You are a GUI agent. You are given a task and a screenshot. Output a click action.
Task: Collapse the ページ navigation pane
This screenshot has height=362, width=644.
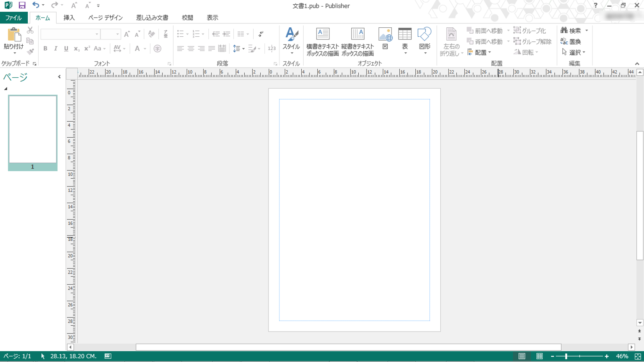pos(59,77)
